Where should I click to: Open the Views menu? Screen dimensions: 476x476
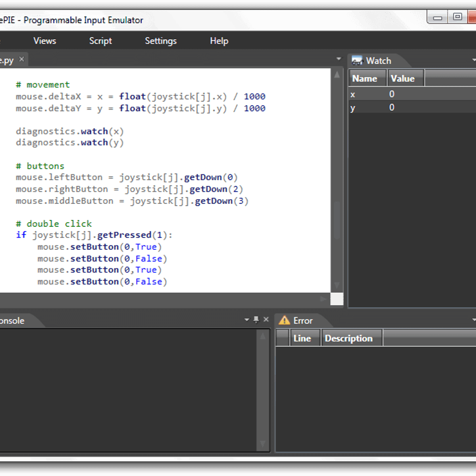coord(45,41)
